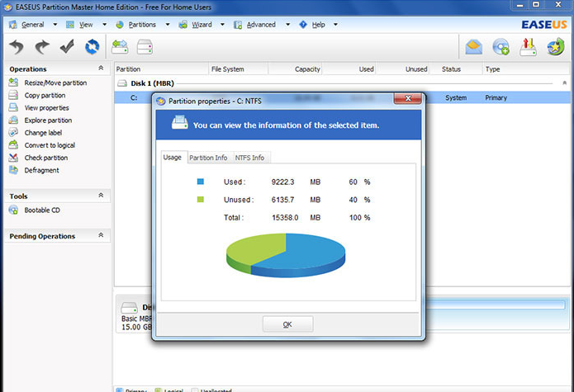Screen dimensions: 574x392
Task: Refresh disk info with the blue arrows icon
Action: tap(92, 47)
